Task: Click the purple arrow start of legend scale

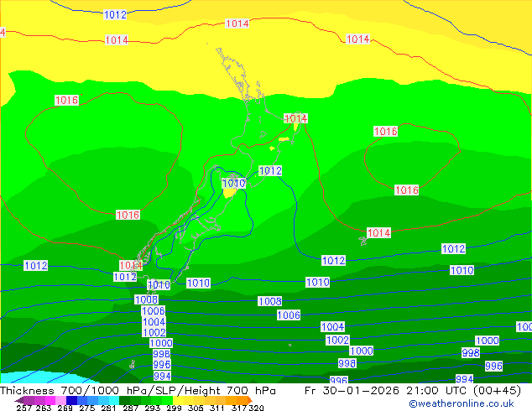Action: (x=18, y=400)
